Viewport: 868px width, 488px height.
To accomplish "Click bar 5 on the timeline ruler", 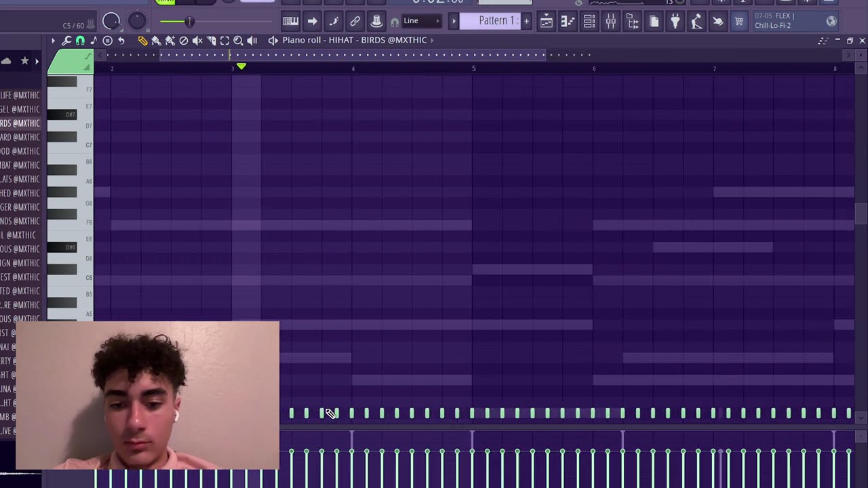I will click(473, 68).
